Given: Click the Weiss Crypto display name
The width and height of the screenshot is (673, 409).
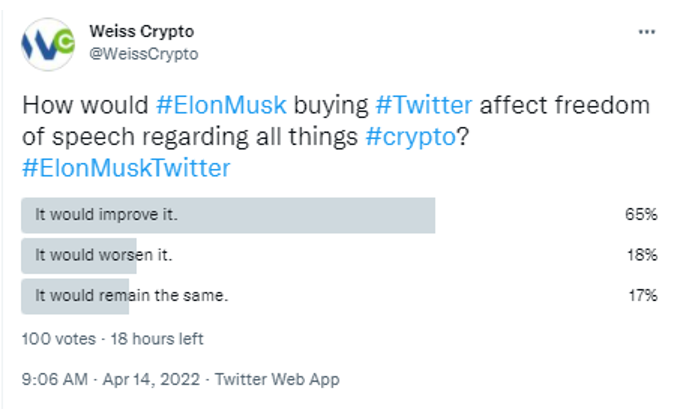Looking at the screenshot, I should 142,31.
